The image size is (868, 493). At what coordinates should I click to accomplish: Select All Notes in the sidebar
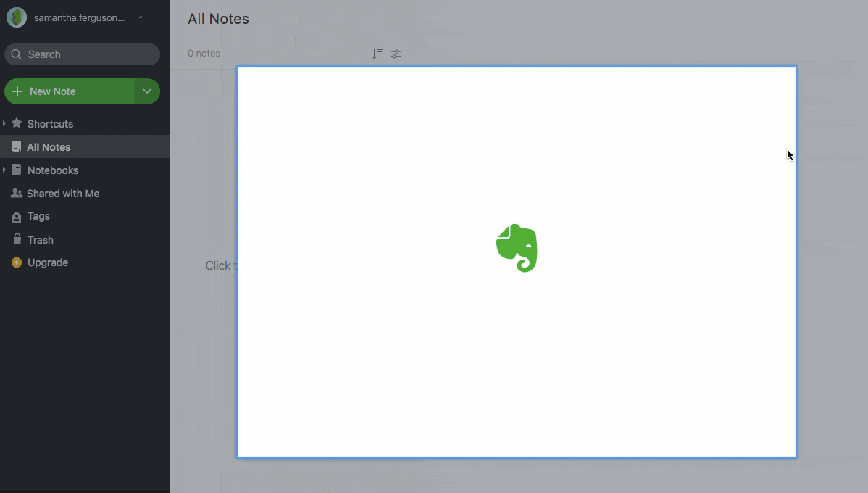coord(49,147)
